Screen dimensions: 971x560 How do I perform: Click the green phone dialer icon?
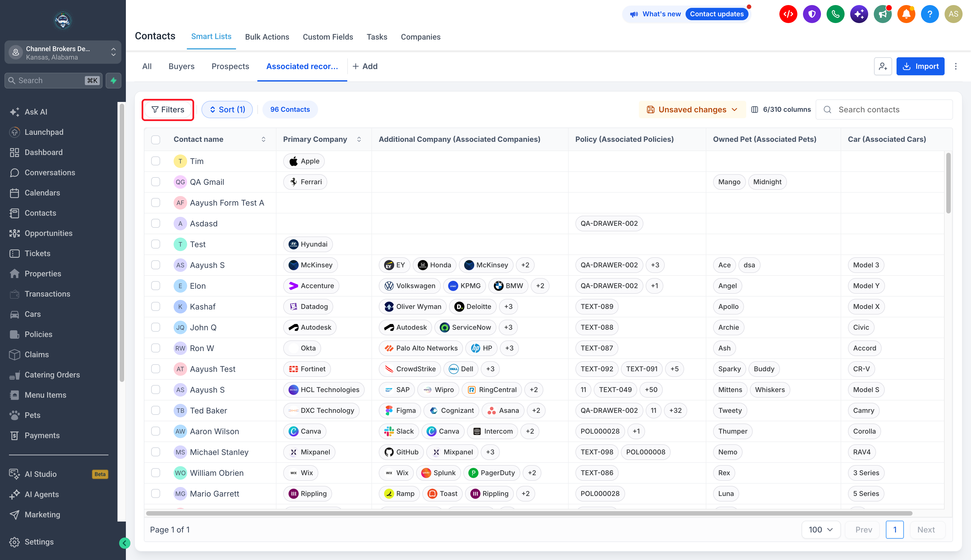[x=835, y=14]
